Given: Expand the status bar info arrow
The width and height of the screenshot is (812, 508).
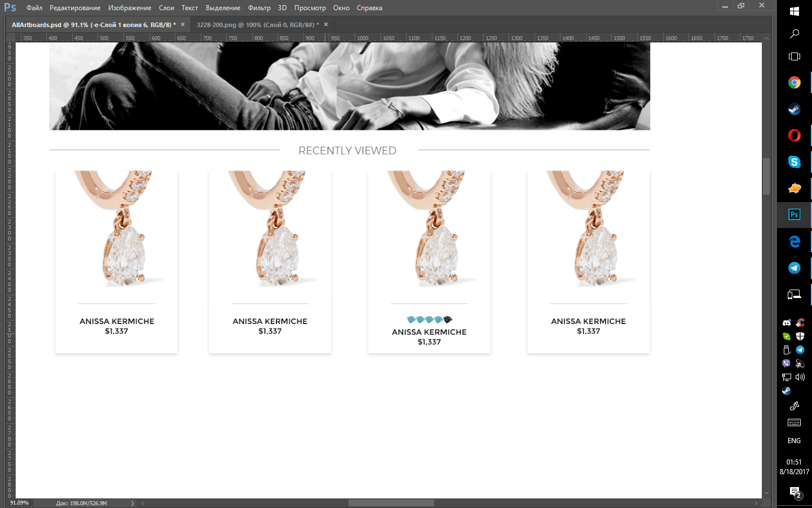Looking at the screenshot, I should pos(133,503).
